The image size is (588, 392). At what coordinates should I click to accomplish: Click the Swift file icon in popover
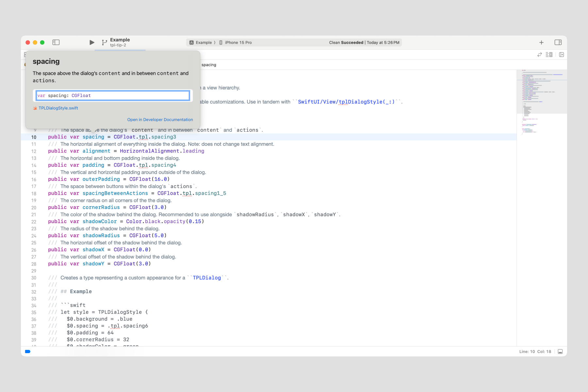pyautogui.click(x=35, y=108)
